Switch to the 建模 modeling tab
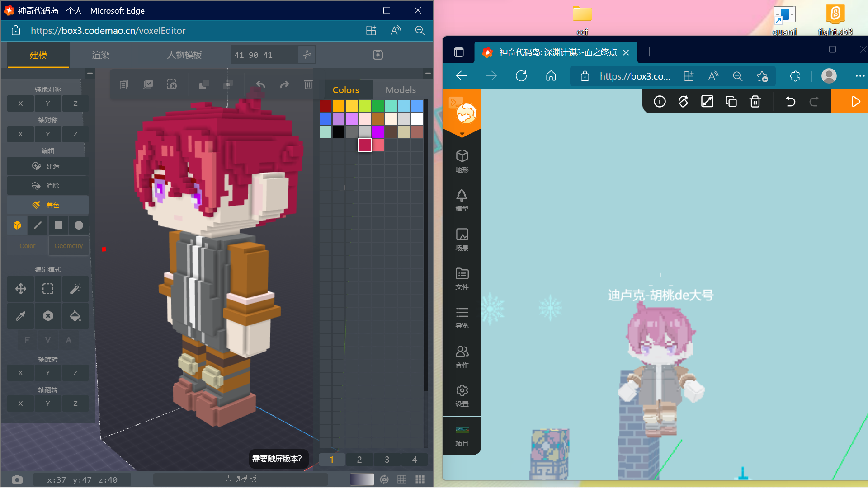Viewport: 868px width, 488px height. (x=38, y=55)
